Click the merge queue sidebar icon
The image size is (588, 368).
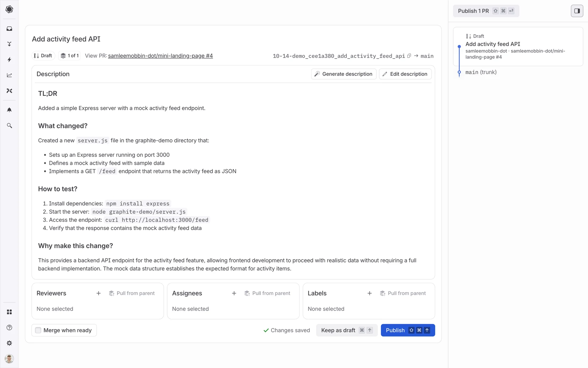[x=9, y=44]
